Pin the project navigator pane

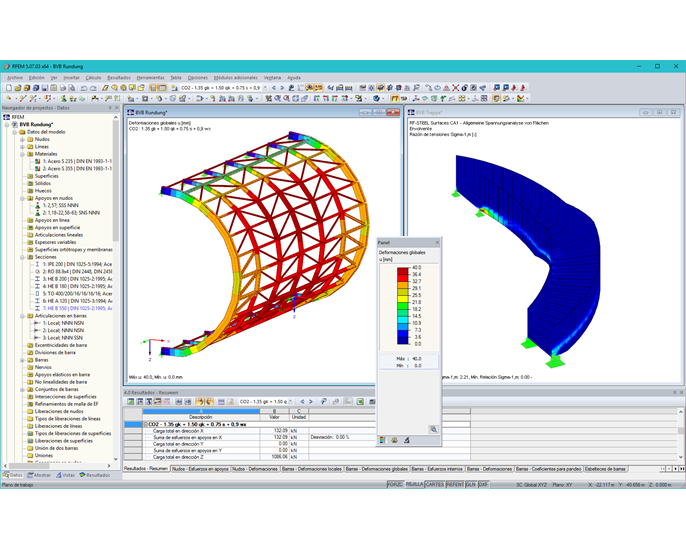tap(110, 108)
